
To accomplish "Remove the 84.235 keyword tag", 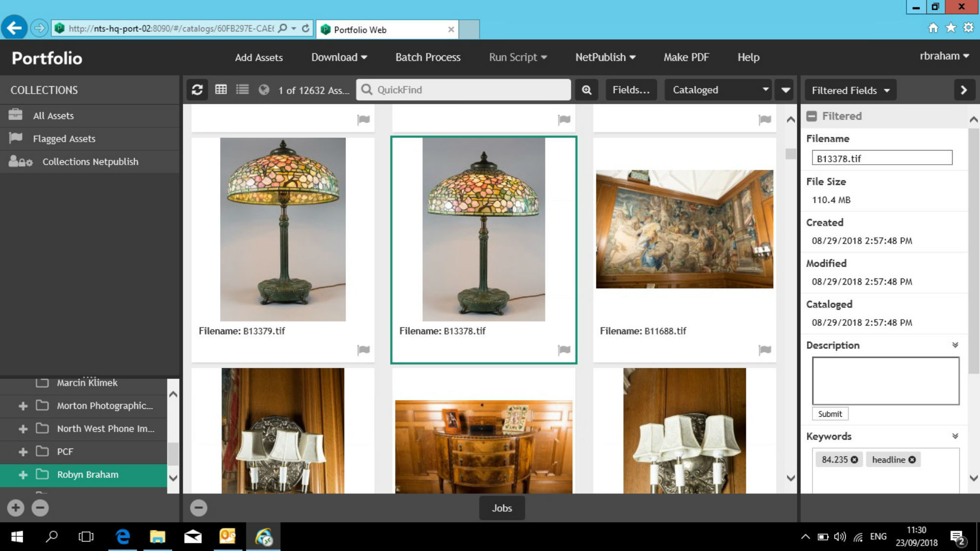I will (x=855, y=460).
